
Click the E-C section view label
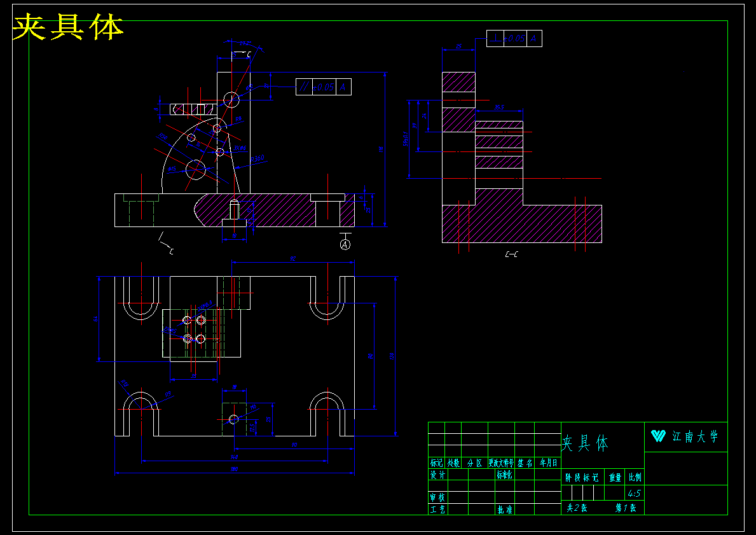pos(512,254)
